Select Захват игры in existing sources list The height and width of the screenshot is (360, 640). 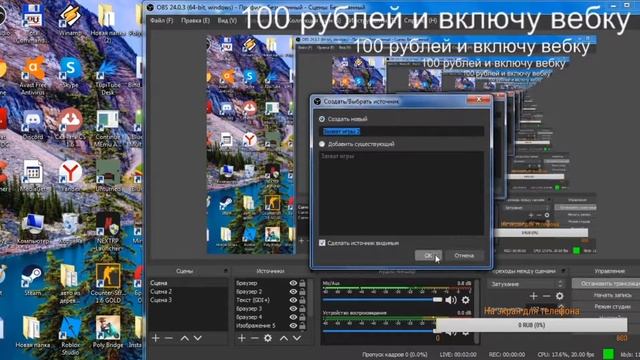pyautogui.click(x=401, y=156)
